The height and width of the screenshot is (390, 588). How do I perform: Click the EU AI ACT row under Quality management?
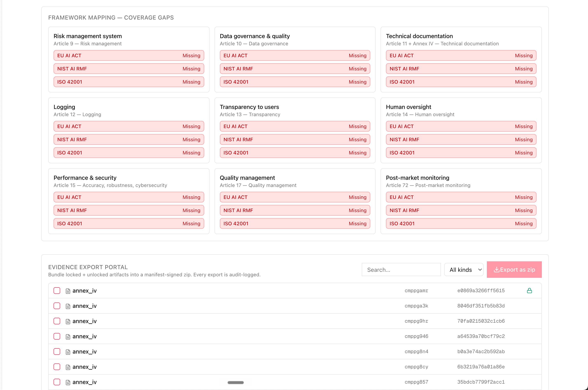click(295, 197)
